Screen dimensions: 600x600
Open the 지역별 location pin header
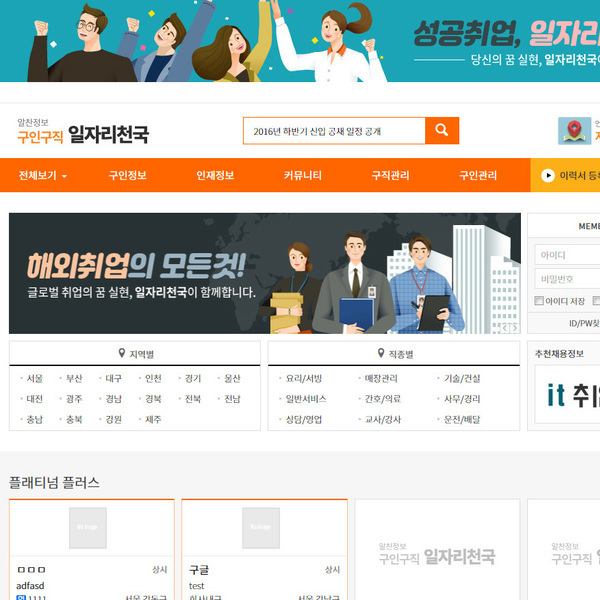(x=135, y=354)
